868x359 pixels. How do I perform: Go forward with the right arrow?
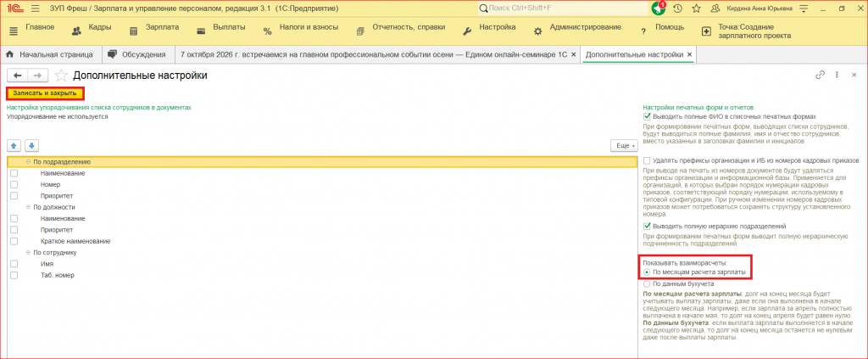[37, 76]
